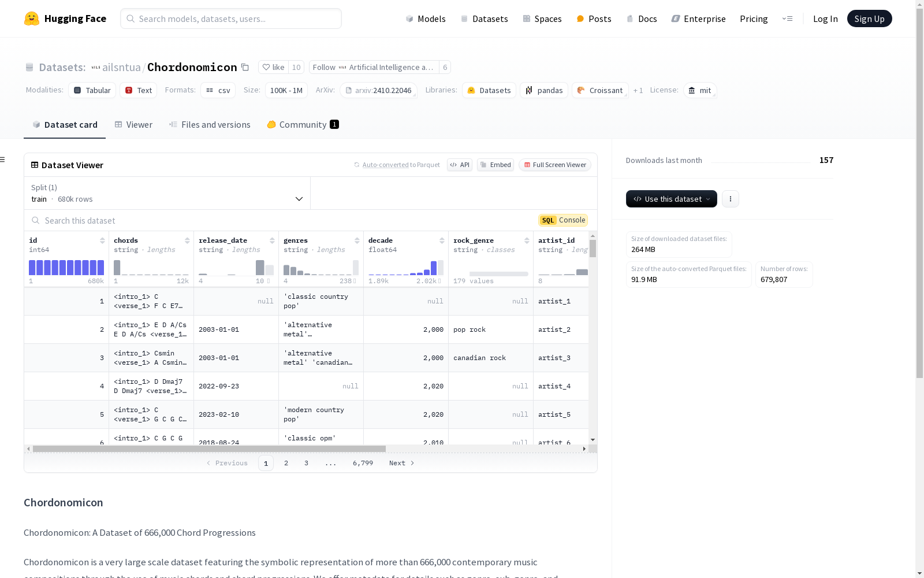Open the more navigation menu icon
The width and height of the screenshot is (924, 578).
coord(787,18)
